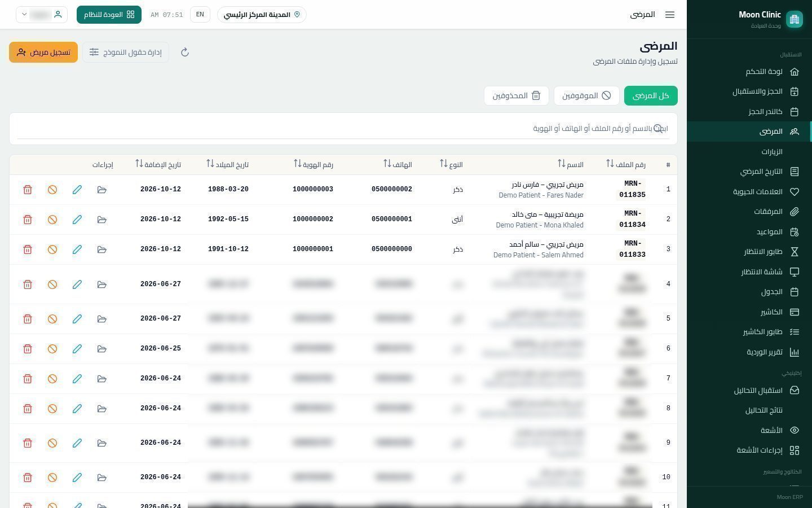812x508 pixels.
Task: Click ID number 1000000001
Action: [313, 249]
